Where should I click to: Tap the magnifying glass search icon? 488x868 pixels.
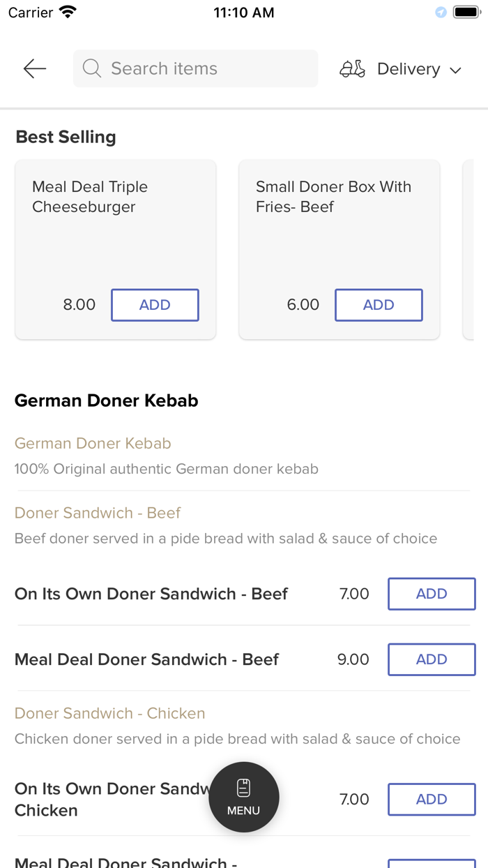(x=91, y=68)
